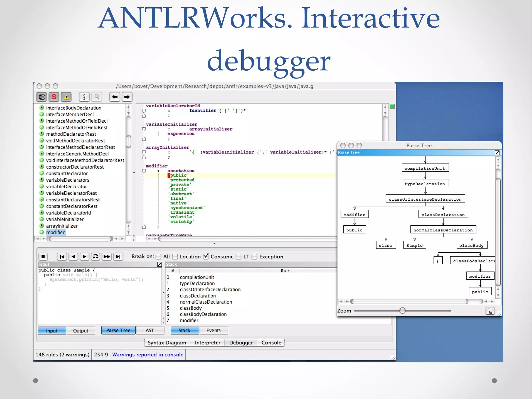532x399 pixels.
Task: Select typeDeclaration row in Stack table
Action: [x=251, y=283]
